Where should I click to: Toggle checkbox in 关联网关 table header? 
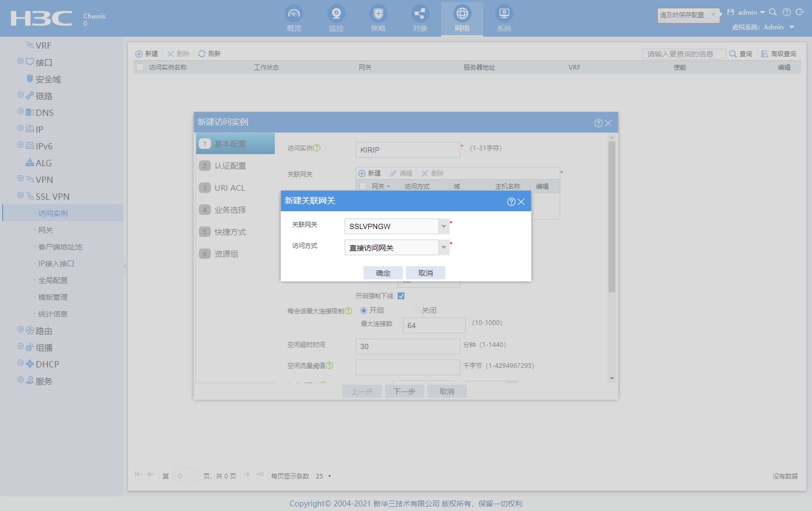363,187
